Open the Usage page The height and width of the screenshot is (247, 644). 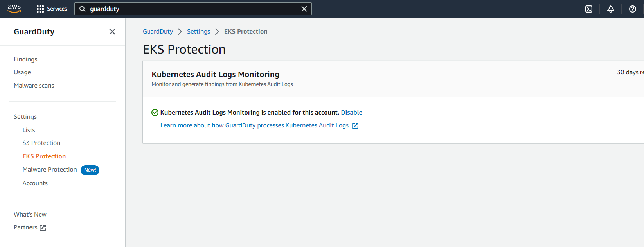coord(22,72)
